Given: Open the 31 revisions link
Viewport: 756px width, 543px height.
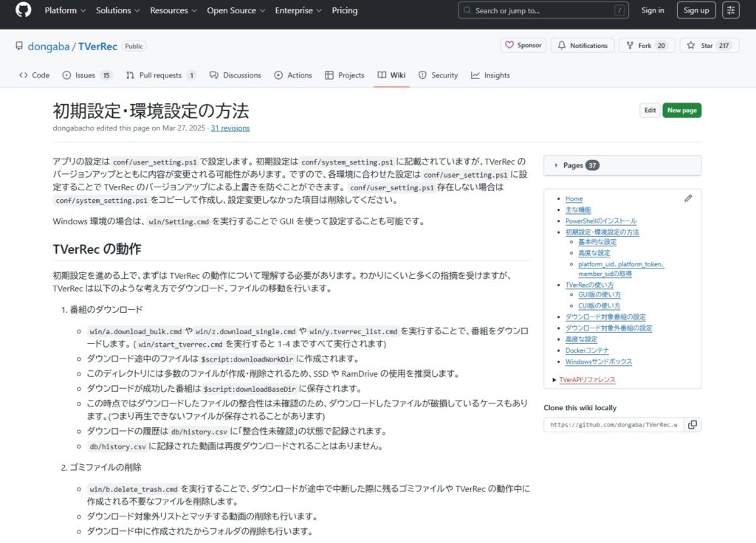Looking at the screenshot, I should pyautogui.click(x=230, y=128).
